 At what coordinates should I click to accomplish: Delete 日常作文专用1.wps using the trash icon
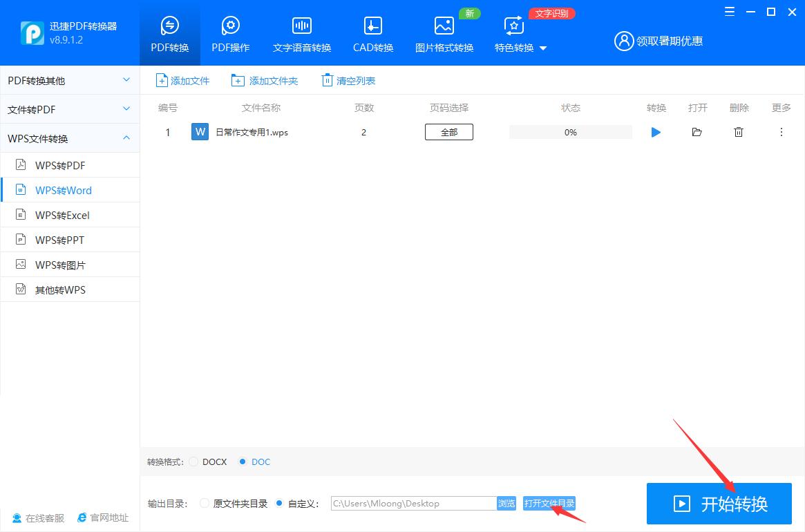[738, 132]
